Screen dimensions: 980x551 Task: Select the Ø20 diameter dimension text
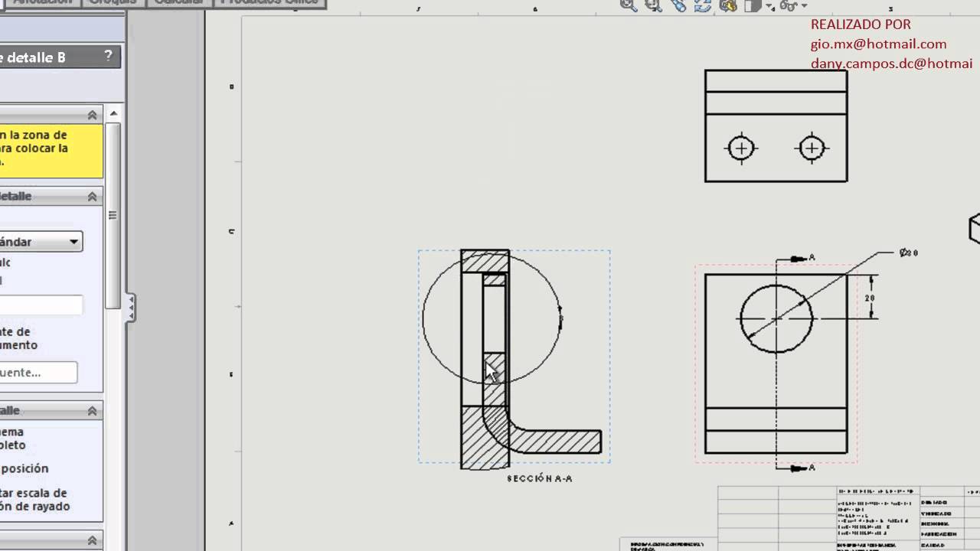[909, 253]
